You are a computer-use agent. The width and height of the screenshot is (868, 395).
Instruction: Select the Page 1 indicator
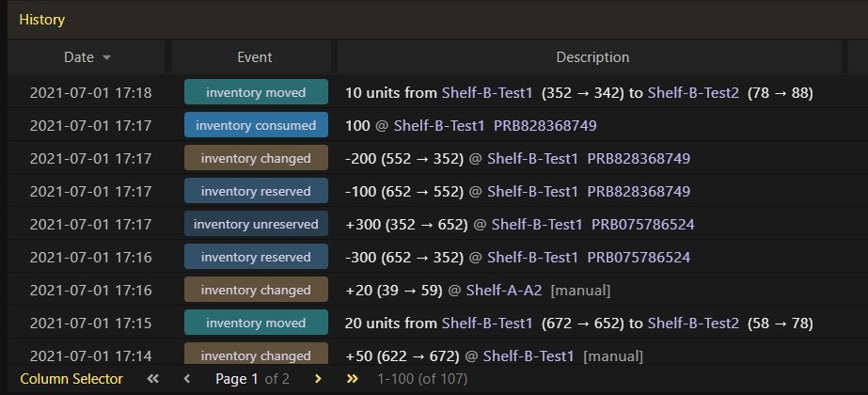[x=237, y=379]
